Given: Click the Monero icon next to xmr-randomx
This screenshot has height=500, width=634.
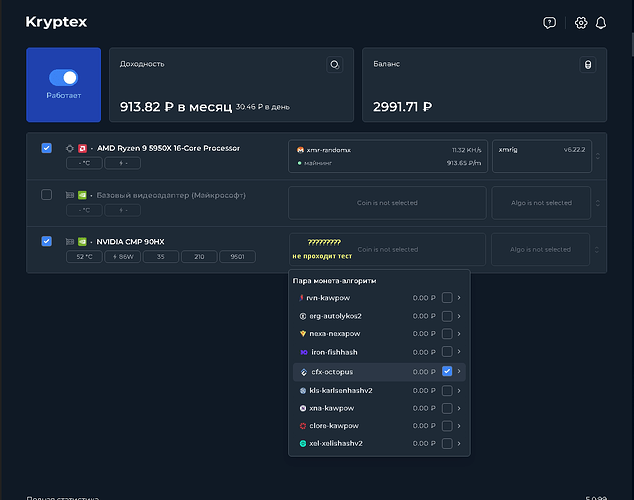Looking at the screenshot, I should point(300,150).
